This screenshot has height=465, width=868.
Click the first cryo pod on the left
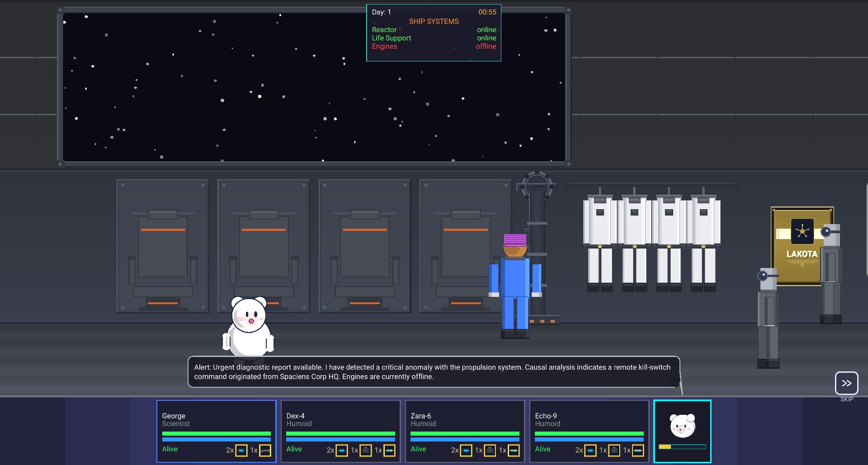163,246
